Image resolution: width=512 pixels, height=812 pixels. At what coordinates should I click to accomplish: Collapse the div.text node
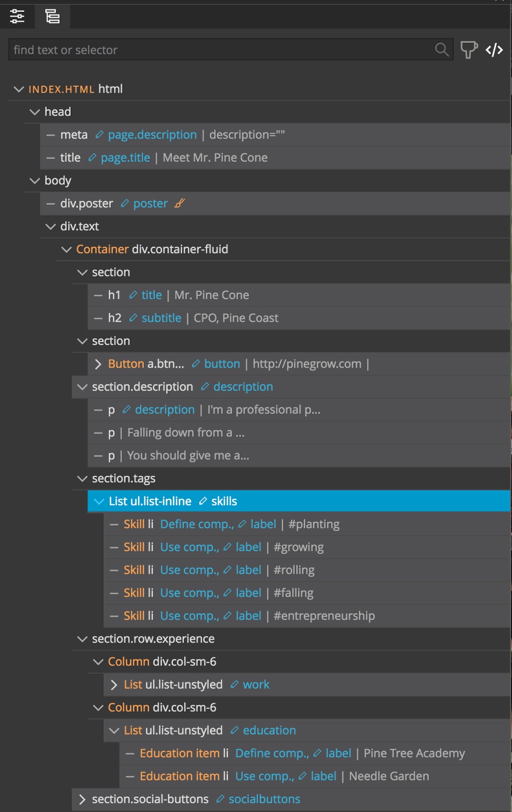tap(51, 227)
